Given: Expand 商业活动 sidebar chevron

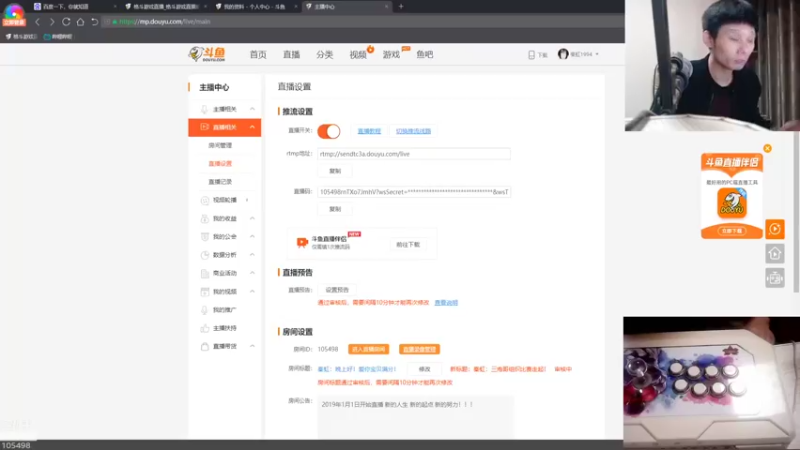Looking at the screenshot, I should [x=252, y=273].
